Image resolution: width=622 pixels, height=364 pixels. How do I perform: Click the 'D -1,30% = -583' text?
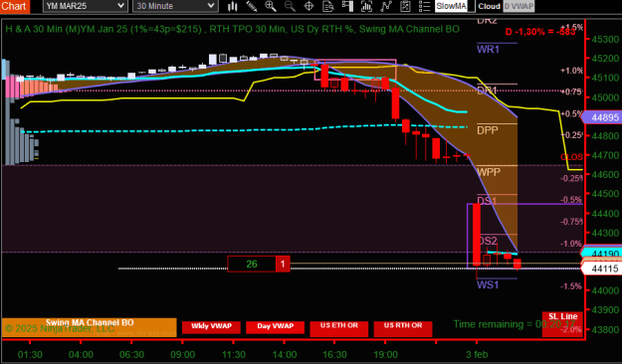tap(539, 32)
